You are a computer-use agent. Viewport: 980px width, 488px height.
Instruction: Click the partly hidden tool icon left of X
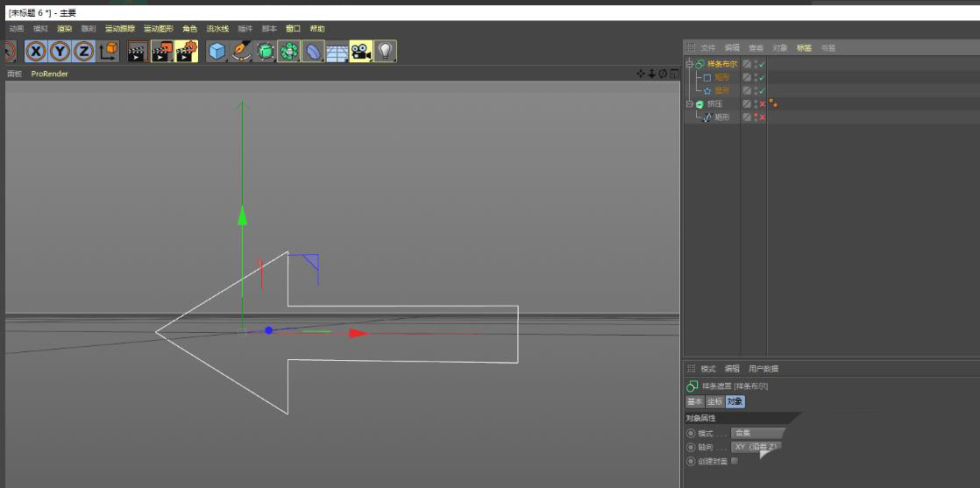[x=10, y=52]
